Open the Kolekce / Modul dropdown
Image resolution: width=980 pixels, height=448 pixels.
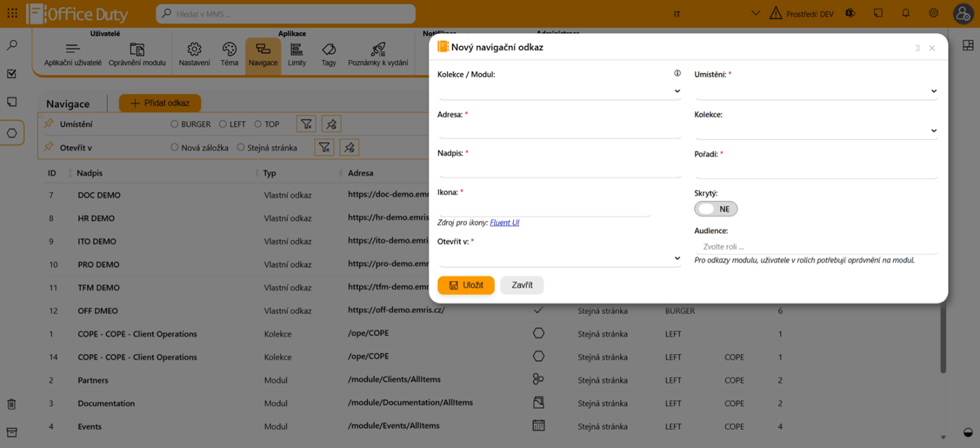[560, 91]
